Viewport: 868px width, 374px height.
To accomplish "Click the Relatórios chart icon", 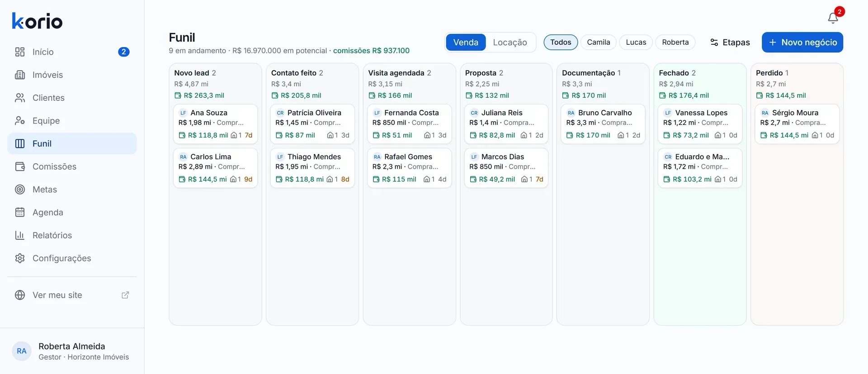I will coord(20,235).
